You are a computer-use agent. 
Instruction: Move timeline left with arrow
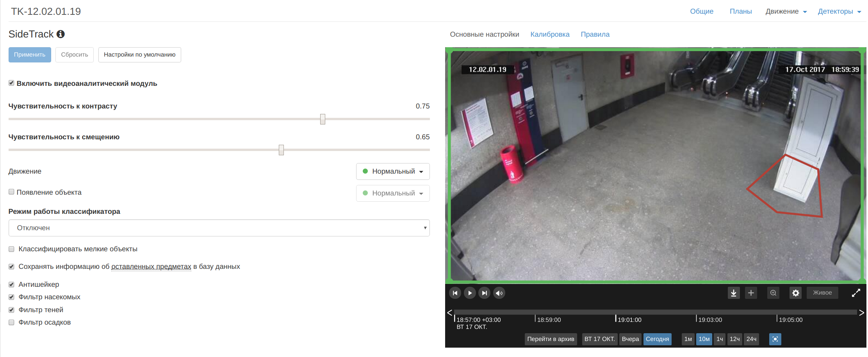click(x=449, y=313)
